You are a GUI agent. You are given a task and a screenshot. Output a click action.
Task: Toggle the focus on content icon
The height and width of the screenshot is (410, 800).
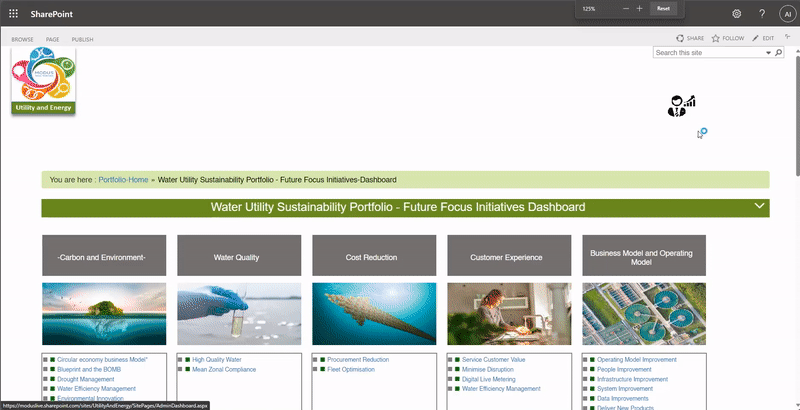787,37
